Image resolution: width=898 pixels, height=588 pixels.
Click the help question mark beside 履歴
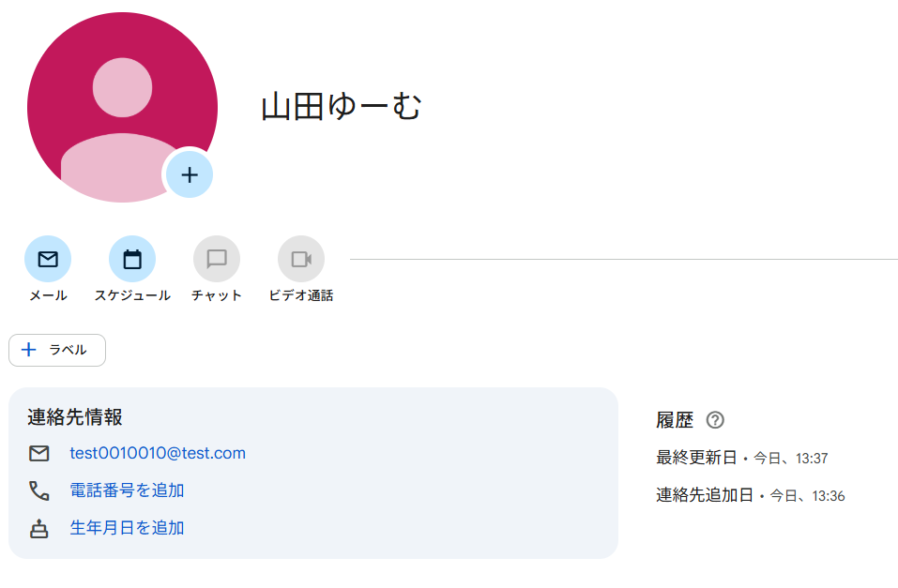point(715,420)
